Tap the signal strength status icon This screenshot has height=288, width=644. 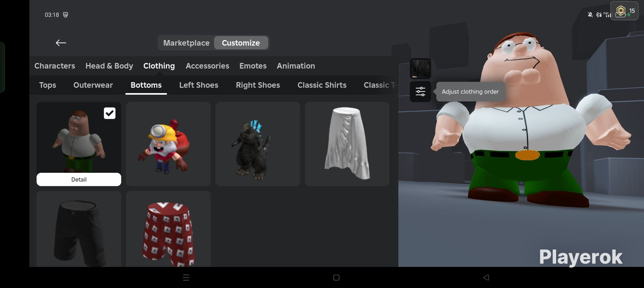click(x=607, y=15)
